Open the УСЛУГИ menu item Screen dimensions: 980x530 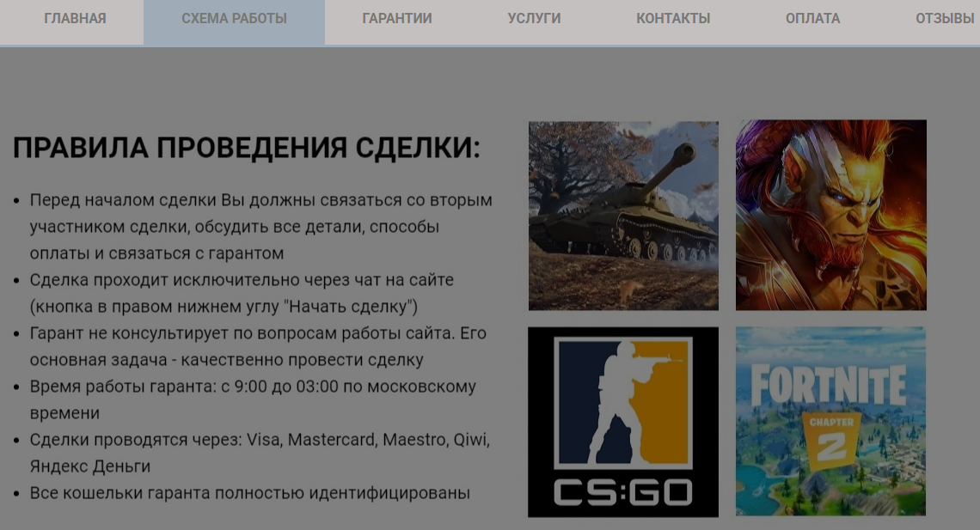534,18
